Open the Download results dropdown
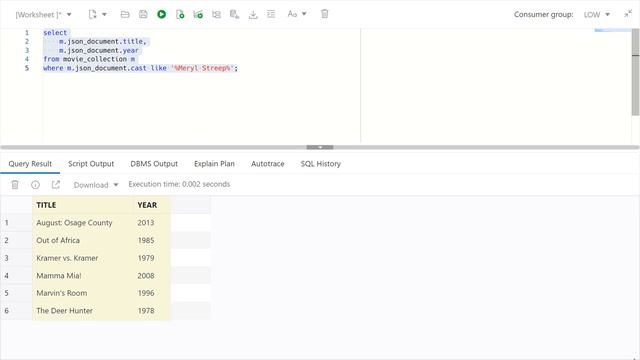Screen dimensions: 640x360 96,185
